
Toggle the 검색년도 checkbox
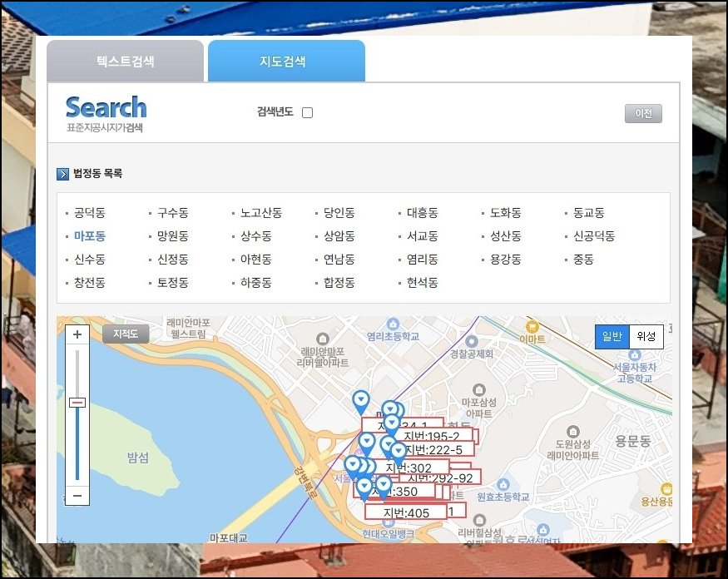[307, 113]
